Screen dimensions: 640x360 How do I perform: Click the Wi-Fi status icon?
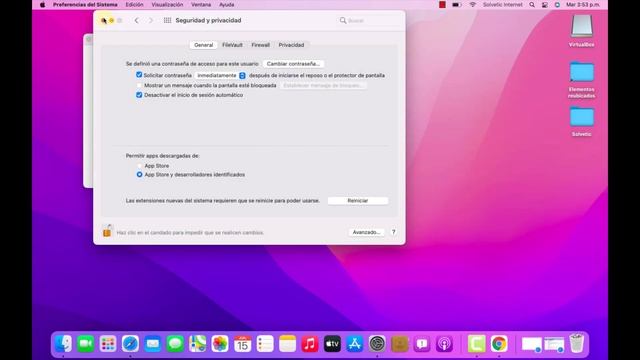[x=473, y=5]
